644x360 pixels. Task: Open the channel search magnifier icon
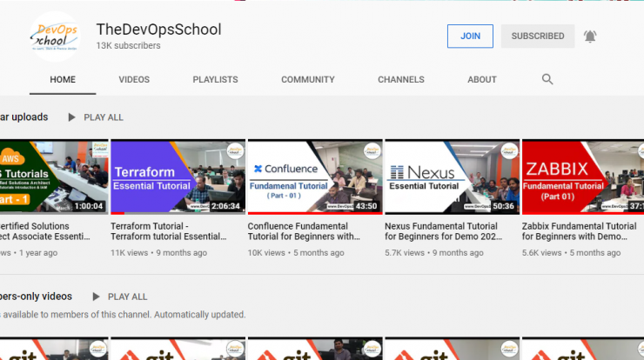(547, 79)
